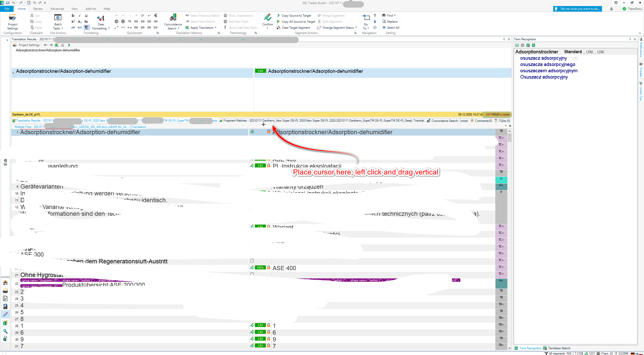Apply italic formatting
Image resolution: width=644 pixels, height=355 pixels.
coord(80,16)
